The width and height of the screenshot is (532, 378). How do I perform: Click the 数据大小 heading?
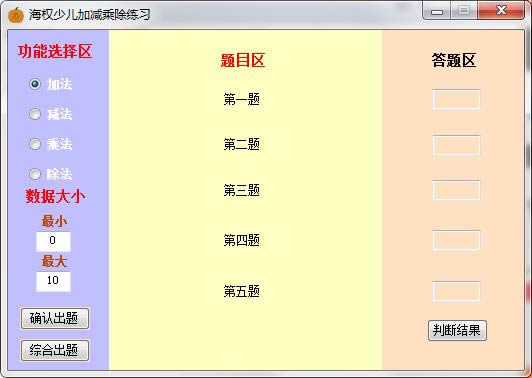55,196
